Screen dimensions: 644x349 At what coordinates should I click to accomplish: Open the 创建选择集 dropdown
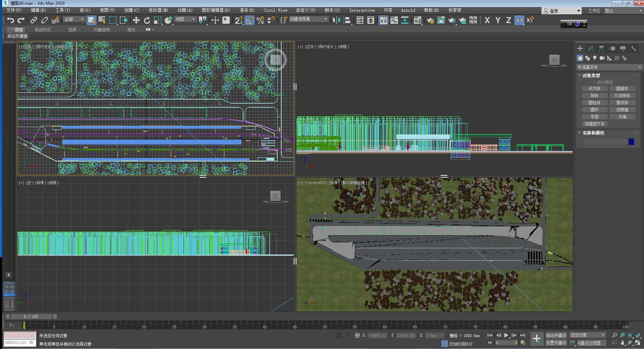click(x=308, y=19)
